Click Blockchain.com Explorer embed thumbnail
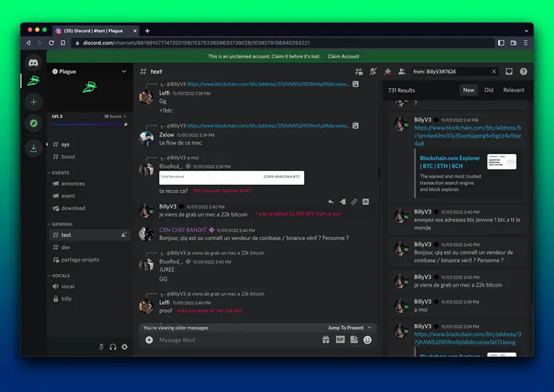 tap(501, 161)
